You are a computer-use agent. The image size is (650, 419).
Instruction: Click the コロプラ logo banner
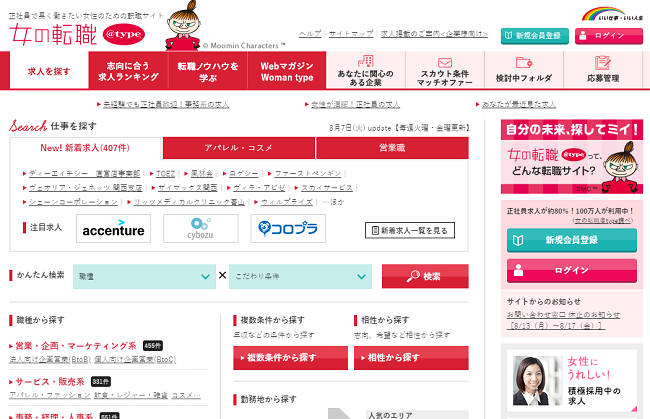pos(288,228)
